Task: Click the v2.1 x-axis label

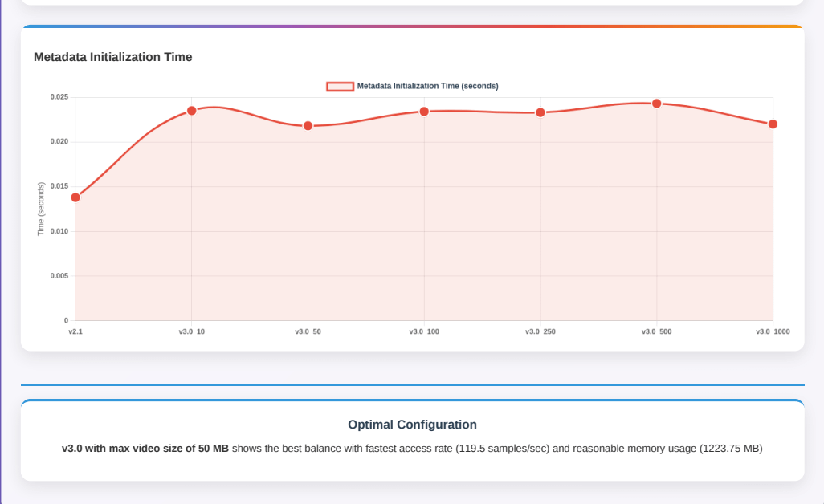Action: (75, 331)
